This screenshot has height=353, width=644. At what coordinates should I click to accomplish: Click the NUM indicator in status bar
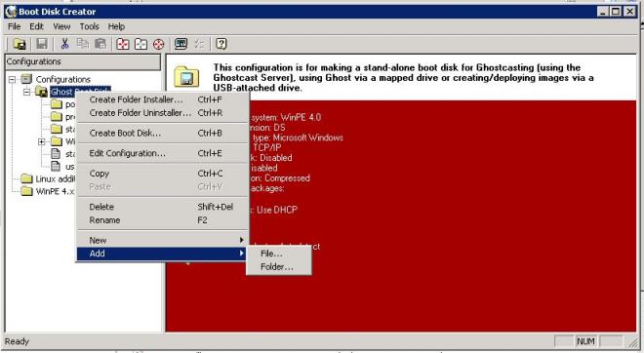[x=585, y=341]
